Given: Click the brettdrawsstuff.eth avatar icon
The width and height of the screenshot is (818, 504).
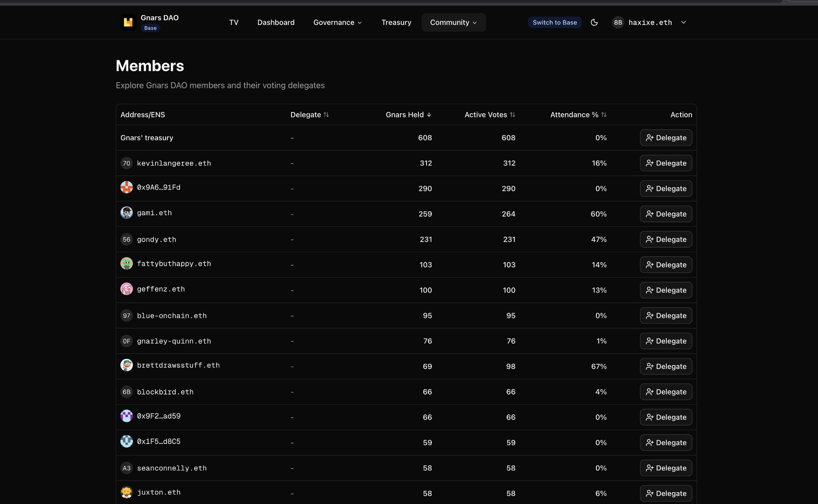Looking at the screenshot, I should tap(126, 365).
